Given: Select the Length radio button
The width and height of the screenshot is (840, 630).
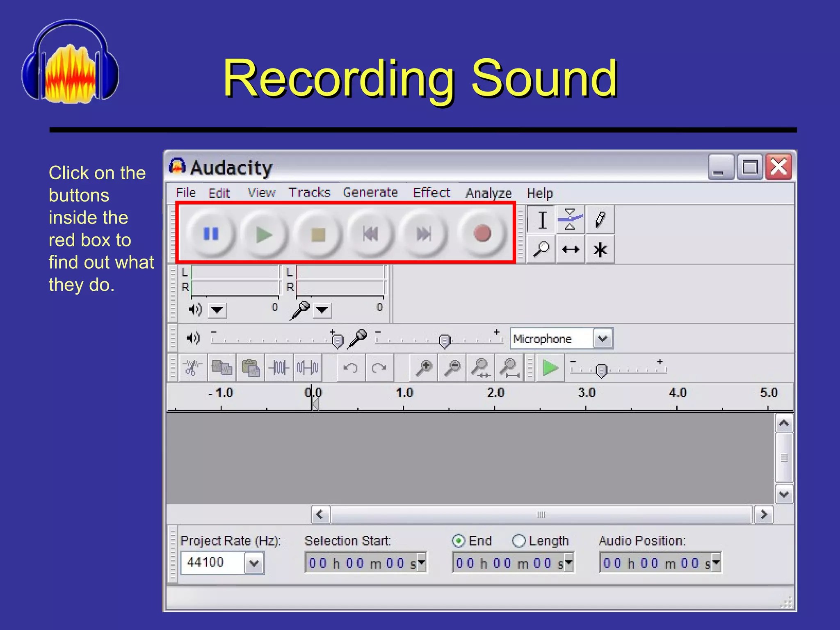Looking at the screenshot, I should pos(518,541).
